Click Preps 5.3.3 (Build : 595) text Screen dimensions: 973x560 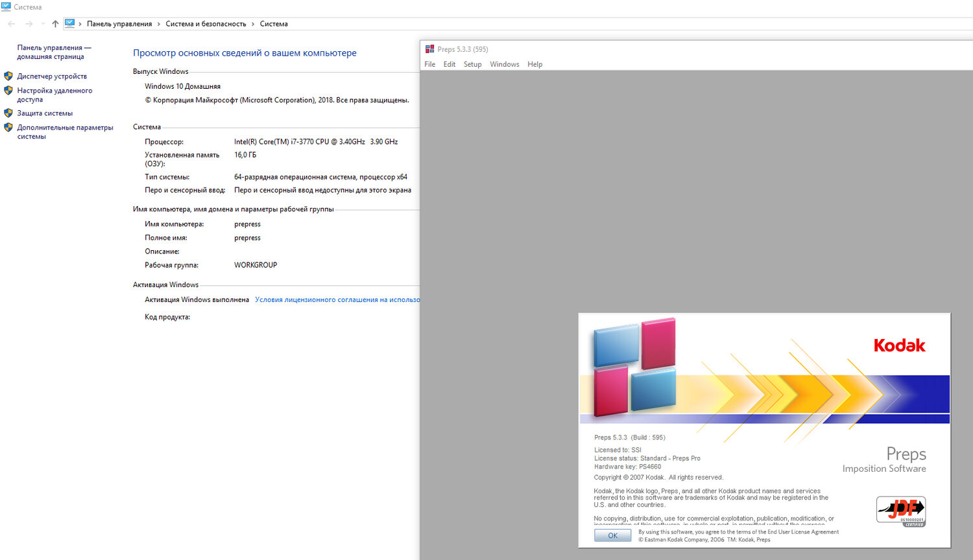coord(630,437)
